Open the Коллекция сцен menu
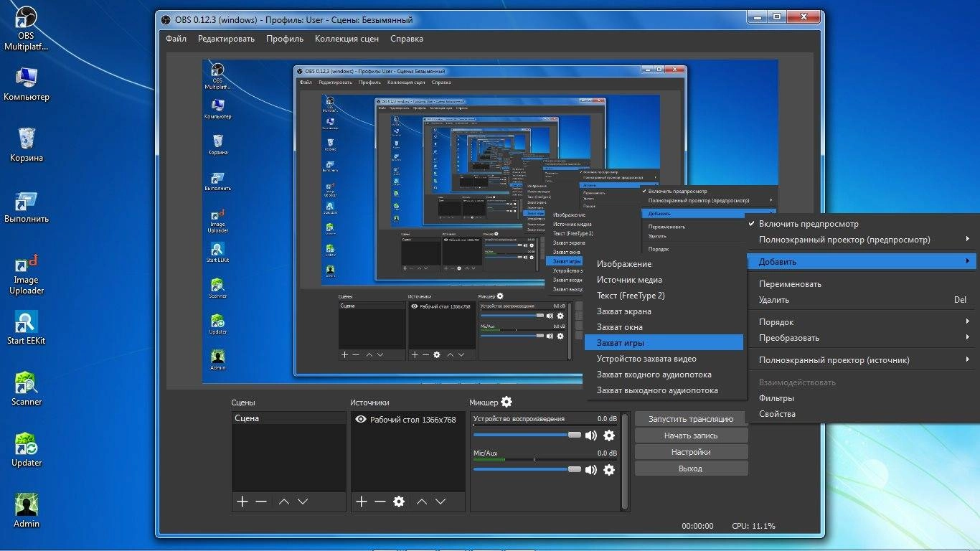 347,39
